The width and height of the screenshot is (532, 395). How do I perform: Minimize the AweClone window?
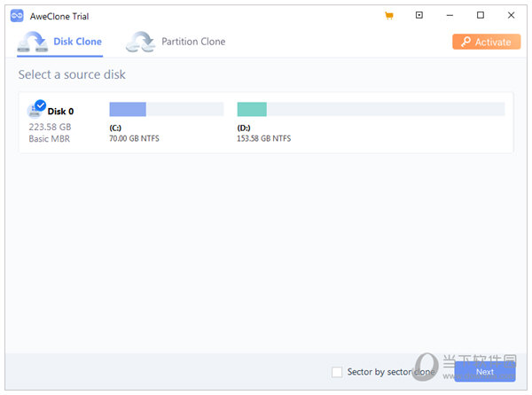[450, 15]
